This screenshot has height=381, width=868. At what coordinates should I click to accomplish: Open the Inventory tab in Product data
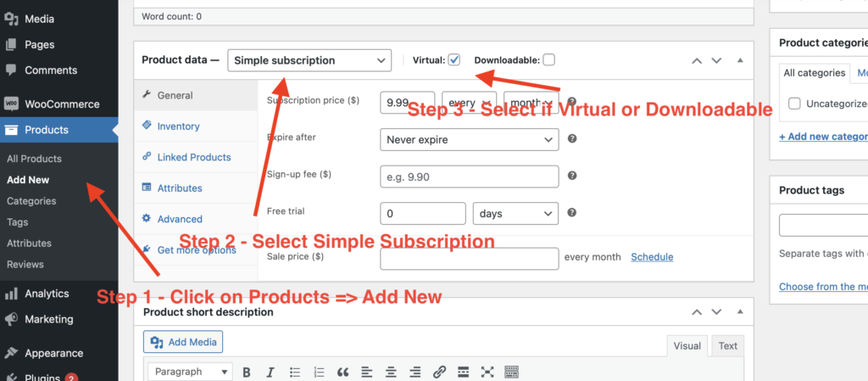[178, 126]
